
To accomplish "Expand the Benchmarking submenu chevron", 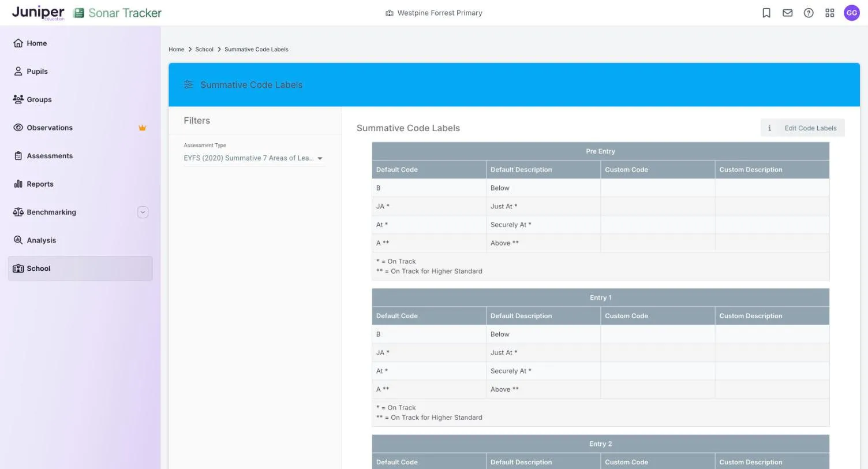I will pyautogui.click(x=143, y=212).
